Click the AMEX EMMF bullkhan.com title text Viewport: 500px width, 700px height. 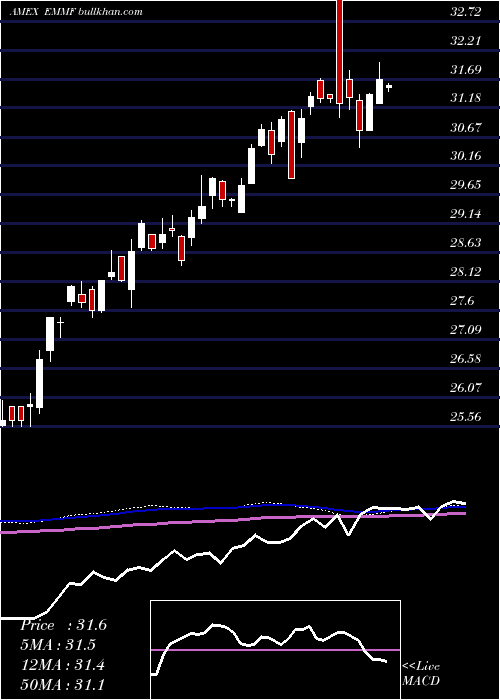pyautogui.click(x=75, y=12)
